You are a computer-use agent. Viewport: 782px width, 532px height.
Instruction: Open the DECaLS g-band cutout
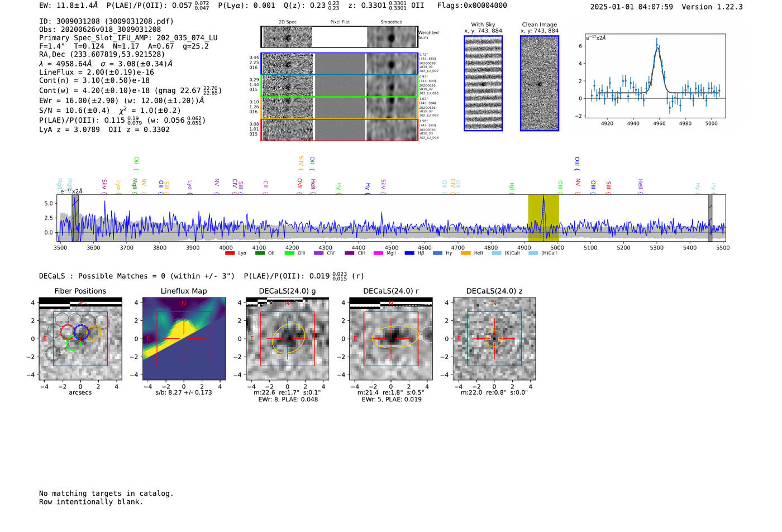click(x=287, y=339)
